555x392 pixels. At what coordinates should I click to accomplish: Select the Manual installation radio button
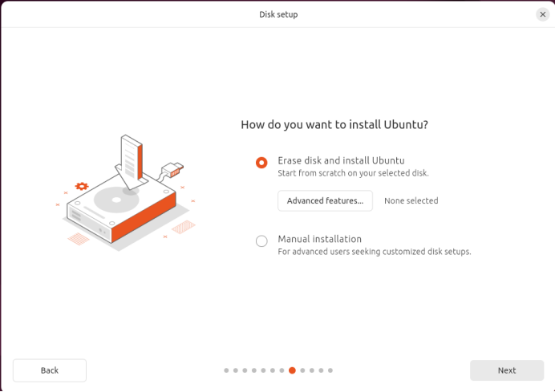[x=261, y=241]
